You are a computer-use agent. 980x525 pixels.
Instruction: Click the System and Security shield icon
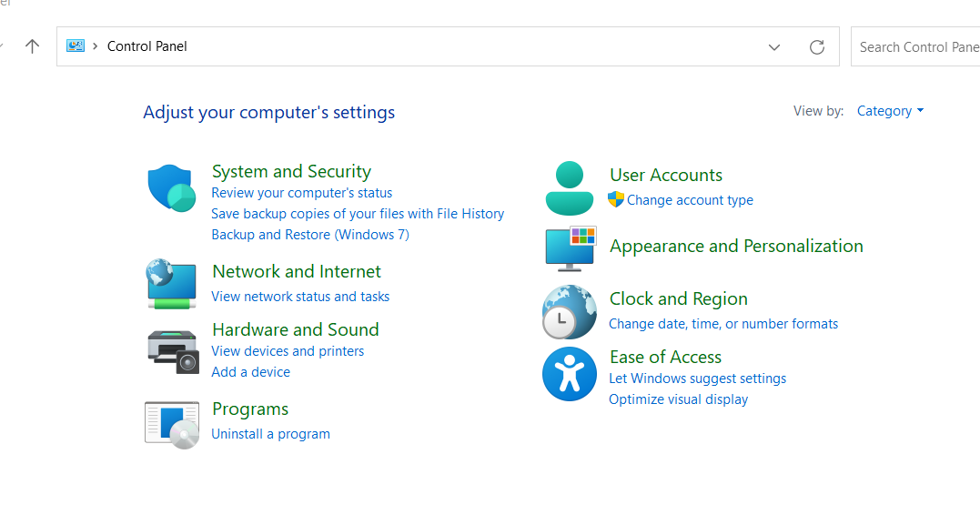click(172, 188)
